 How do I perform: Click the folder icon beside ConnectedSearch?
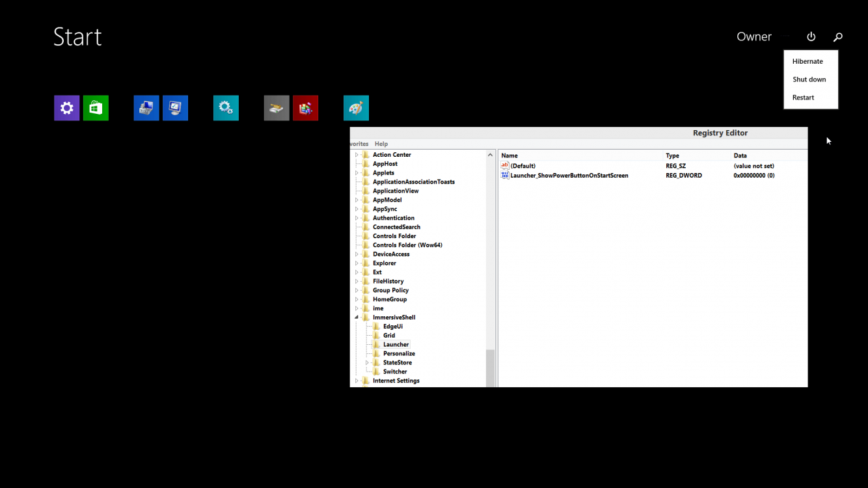tap(366, 227)
